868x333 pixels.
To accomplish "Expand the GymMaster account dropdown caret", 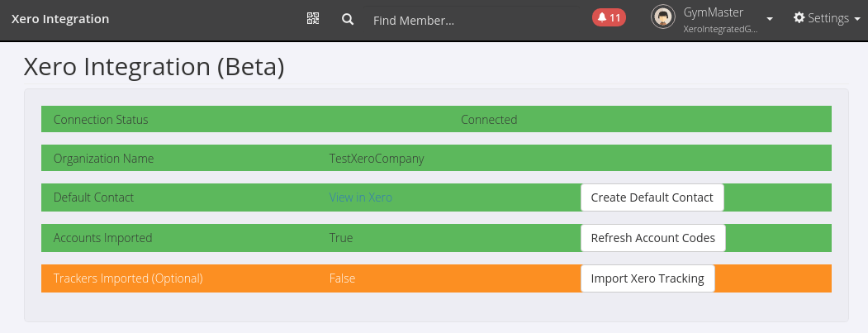I will point(770,19).
